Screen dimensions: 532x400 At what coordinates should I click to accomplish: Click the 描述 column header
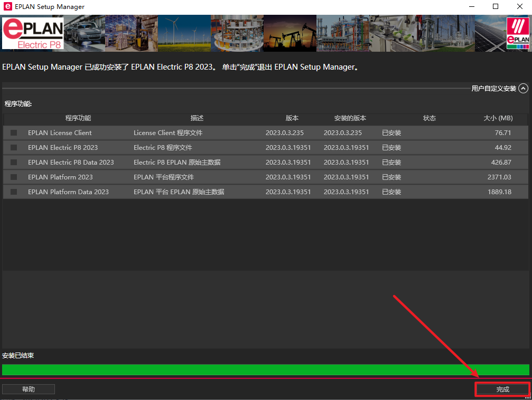tap(197, 118)
